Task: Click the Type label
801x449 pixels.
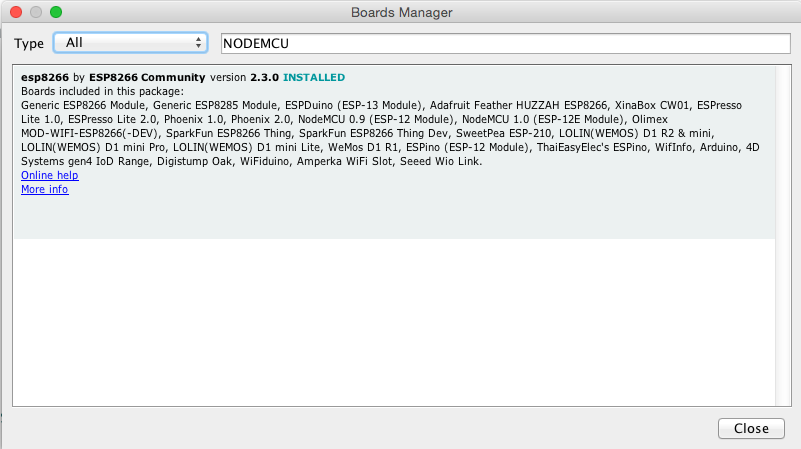Action: coord(29,43)
